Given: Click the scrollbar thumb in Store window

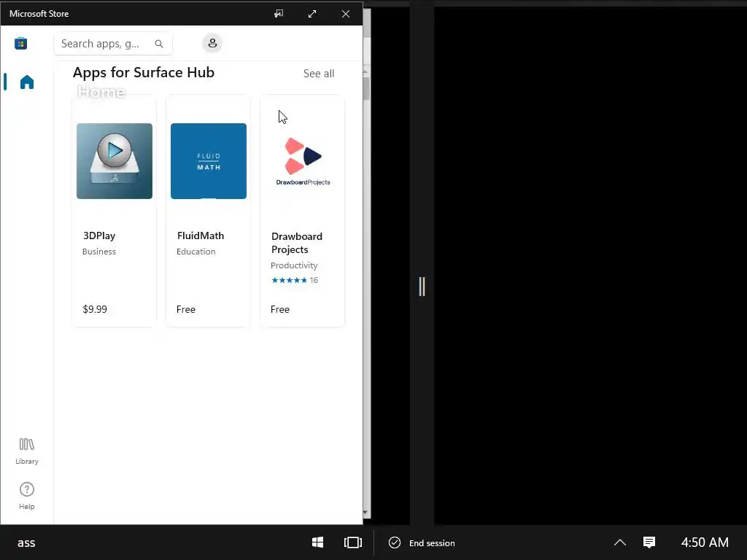Looking at the screenshot, I should click(x=366, y=88).
